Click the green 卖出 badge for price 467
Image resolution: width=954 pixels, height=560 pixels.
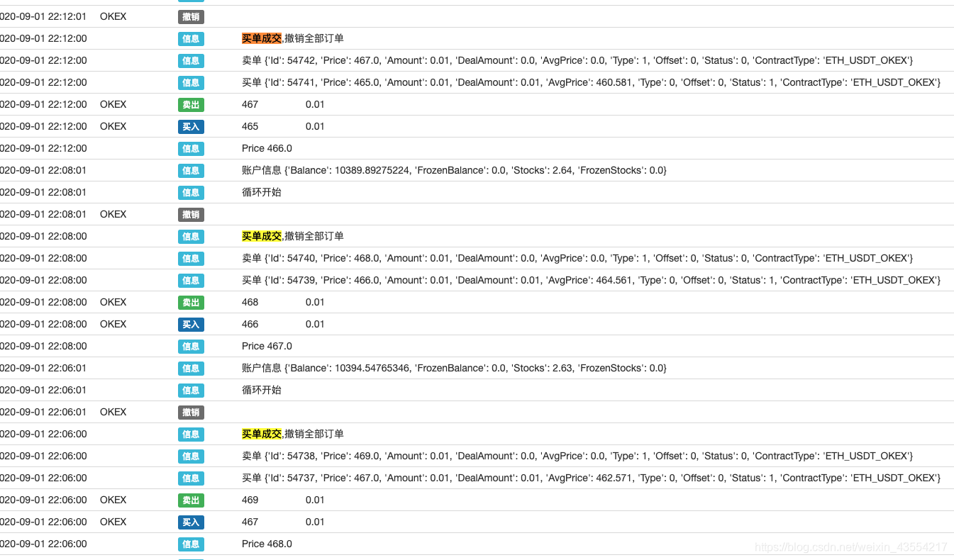click(x=191, y=104)
